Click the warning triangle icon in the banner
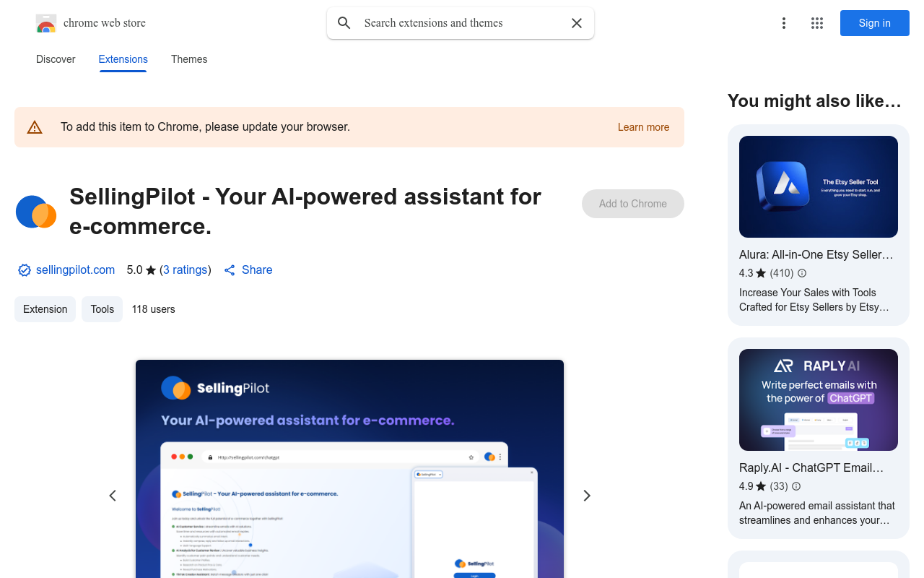The image size is (924, 578). pos(35,127)
